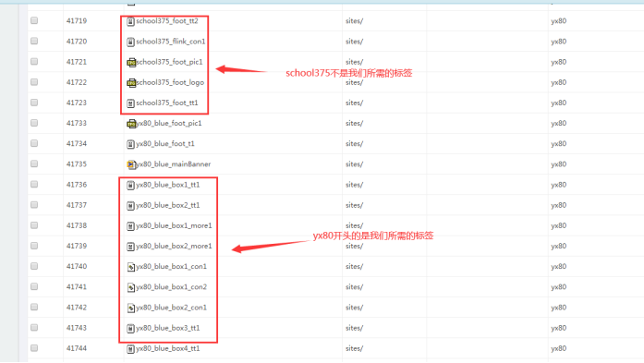Image resolution: width=644 pixels, height=363 pixels.
Task: Click ID 41733 in the list
Action: [77, 123]
